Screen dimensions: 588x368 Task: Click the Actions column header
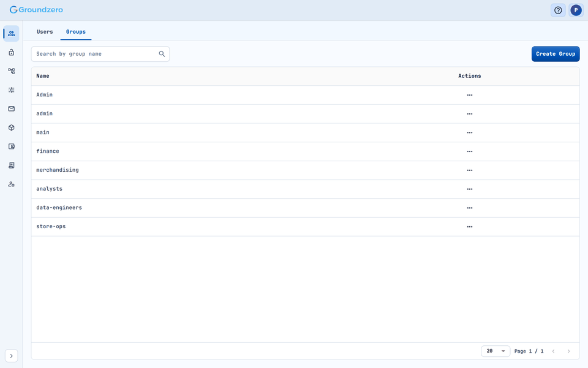click(470, 76)
